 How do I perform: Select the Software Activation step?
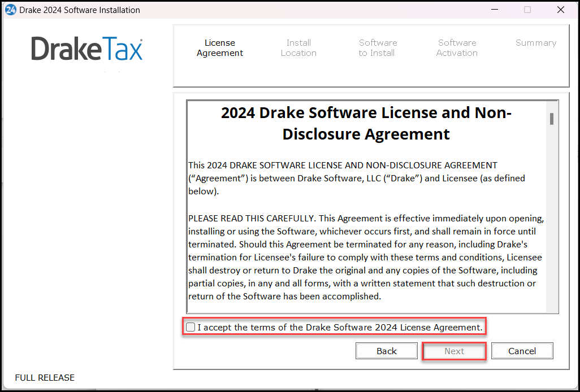tap(457, 48)
